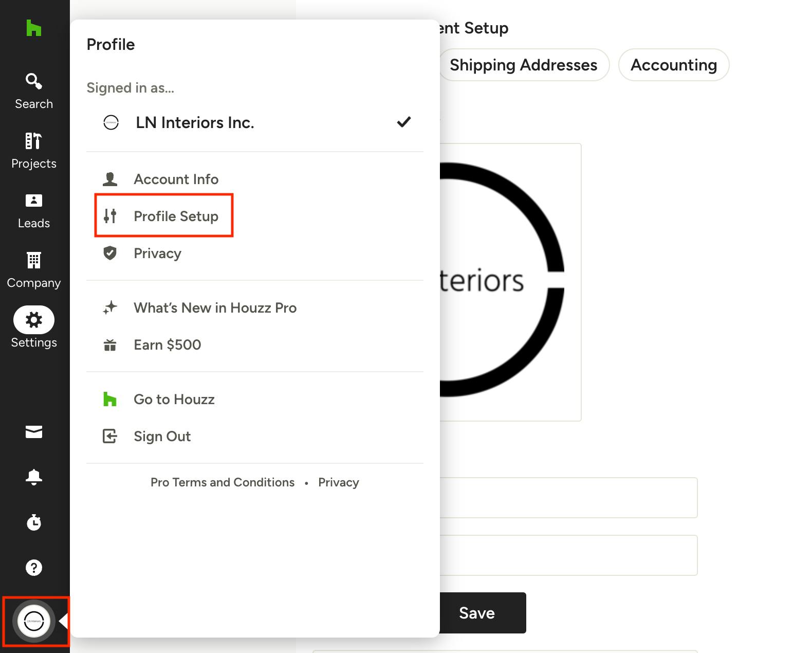Click the "Signed in as..." label
This screenshot has width=812, height=653.
(x=130, y=88)
